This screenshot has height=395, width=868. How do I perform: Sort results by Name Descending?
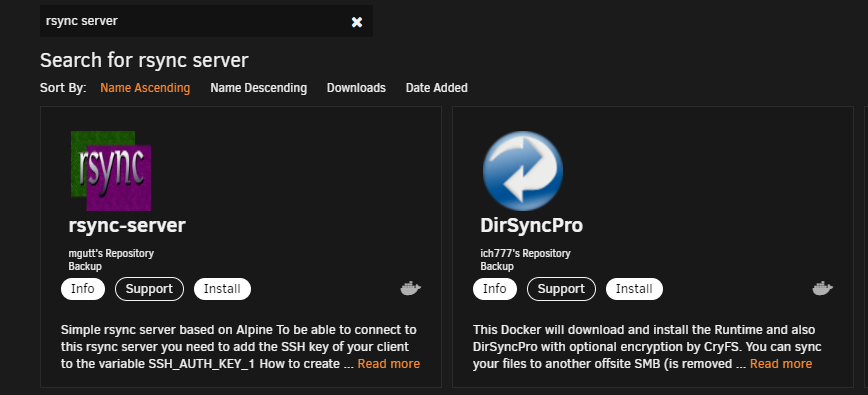click(x=259, y=88)
